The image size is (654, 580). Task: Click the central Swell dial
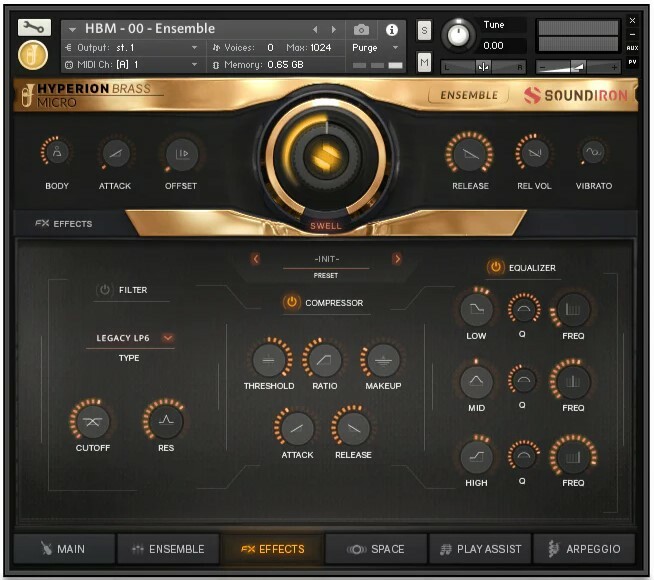click(326, 158)
